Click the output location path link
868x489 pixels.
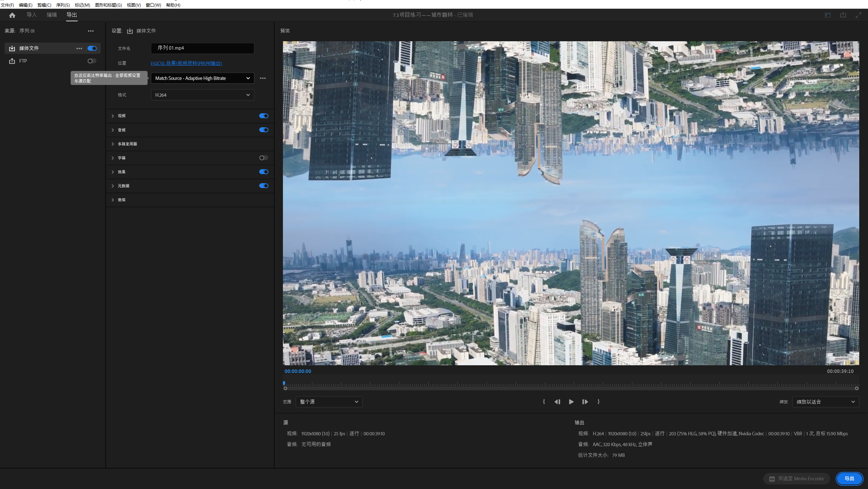pos(186,63)
